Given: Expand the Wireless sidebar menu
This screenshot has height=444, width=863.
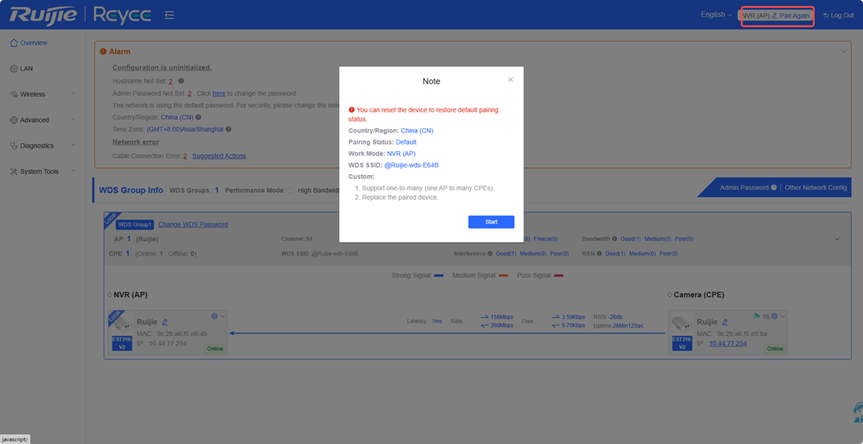Looking at the screenshot, I should (40, 94).
